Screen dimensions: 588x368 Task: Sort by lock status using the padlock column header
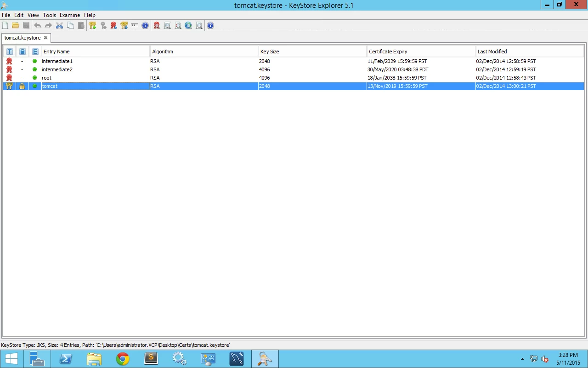(22, 52)
